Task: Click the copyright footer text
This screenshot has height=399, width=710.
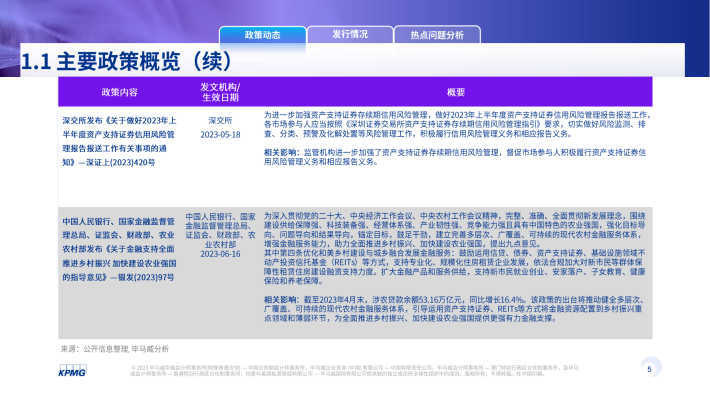Action: tap(354, 371)
